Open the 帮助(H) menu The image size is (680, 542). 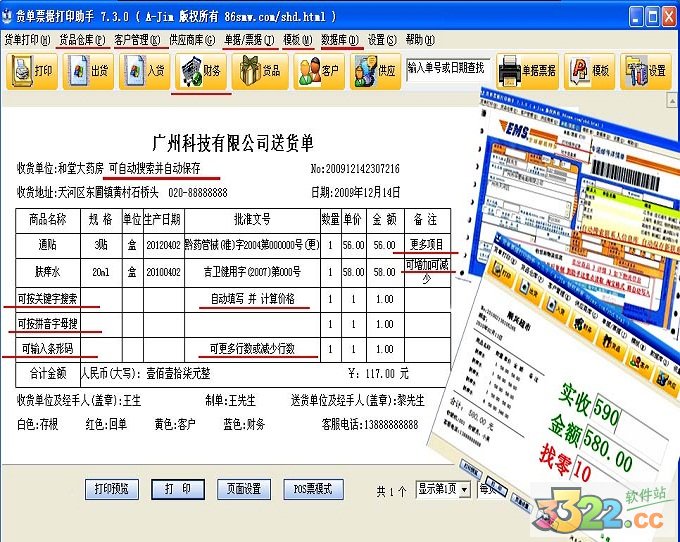420,40
